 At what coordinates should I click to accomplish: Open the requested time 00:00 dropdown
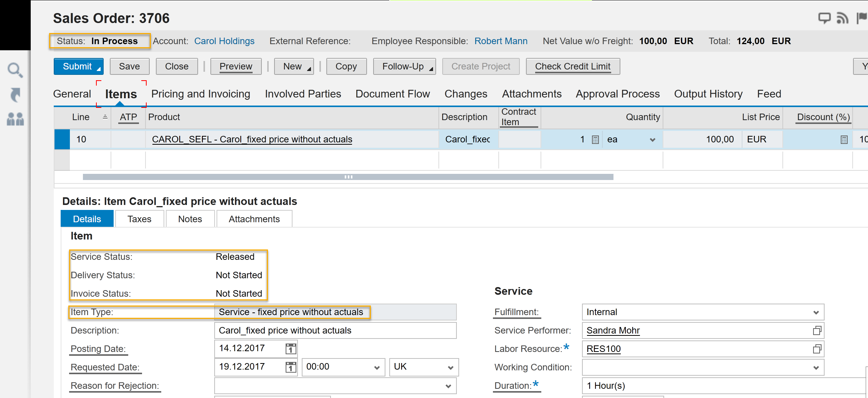coord(377,368)
